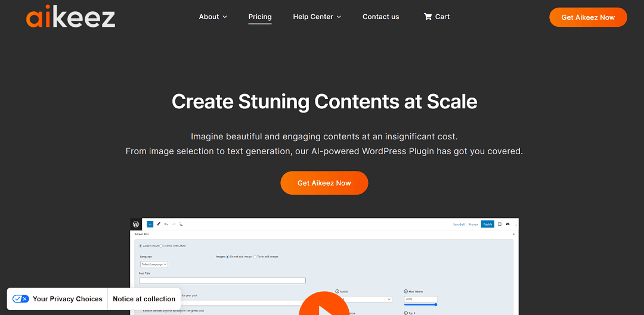Open the Contact us page
This screenshot has width=644, height=315.
point(380,17)
